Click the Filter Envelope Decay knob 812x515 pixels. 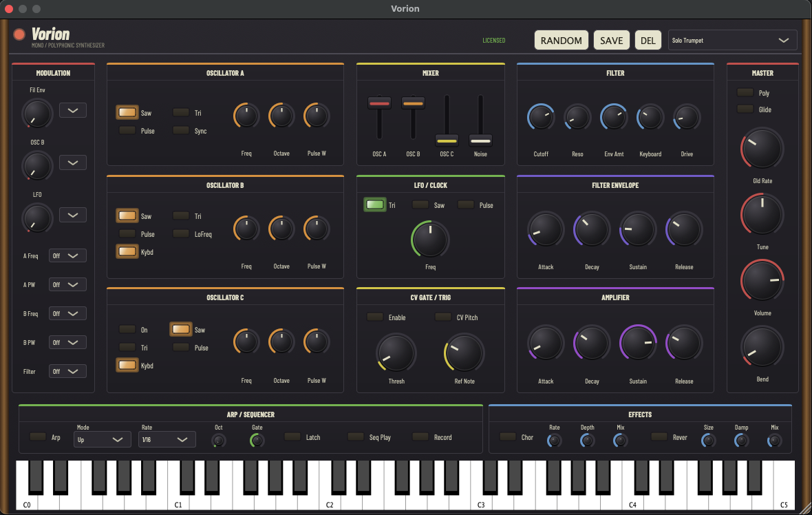coord(591,229)
